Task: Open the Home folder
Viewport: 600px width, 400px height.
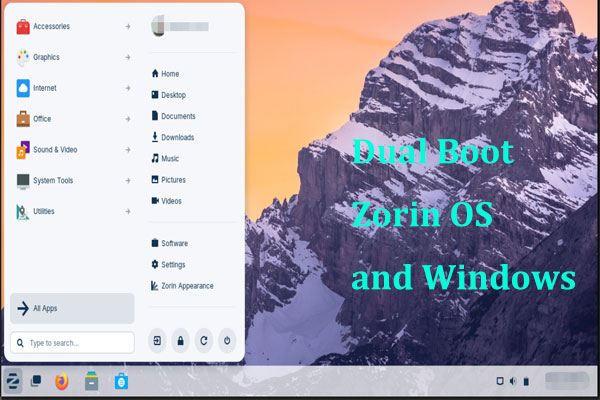Action: pyautogui.click(x=165, y=73)
